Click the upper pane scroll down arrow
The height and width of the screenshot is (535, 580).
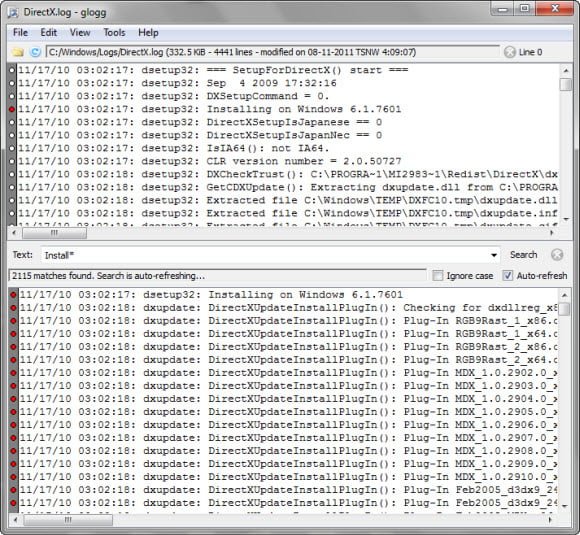pyautogui.click(x=566, y=219)
